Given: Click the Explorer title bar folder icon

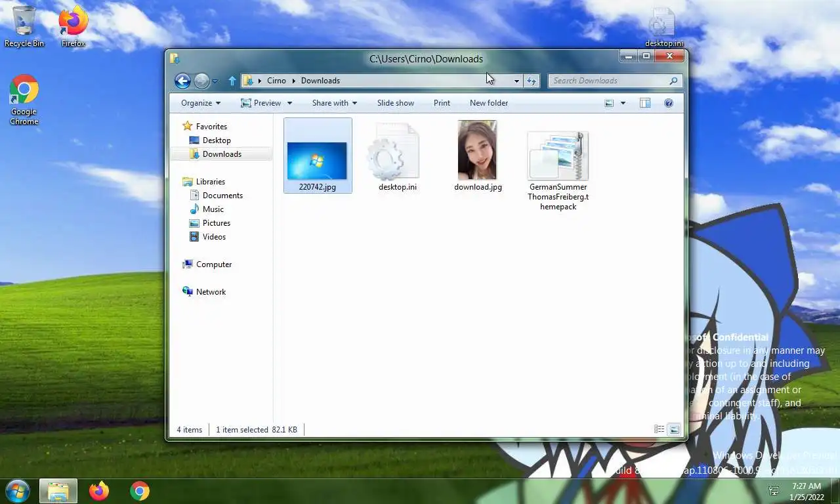Looking at the screenshot, I should click(x=175, y=58).
